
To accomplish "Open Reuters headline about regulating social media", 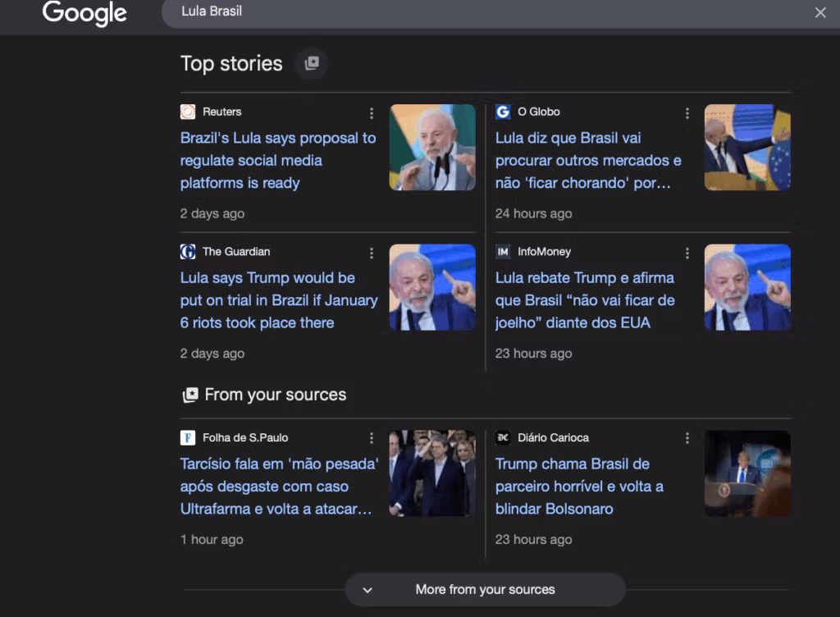I will coord(277,160).
